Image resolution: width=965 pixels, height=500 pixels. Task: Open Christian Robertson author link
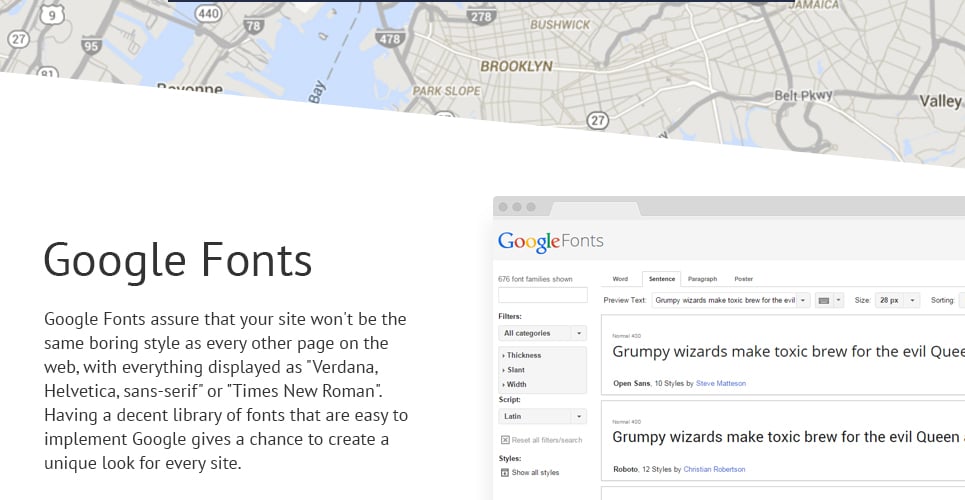pos(714,469)
